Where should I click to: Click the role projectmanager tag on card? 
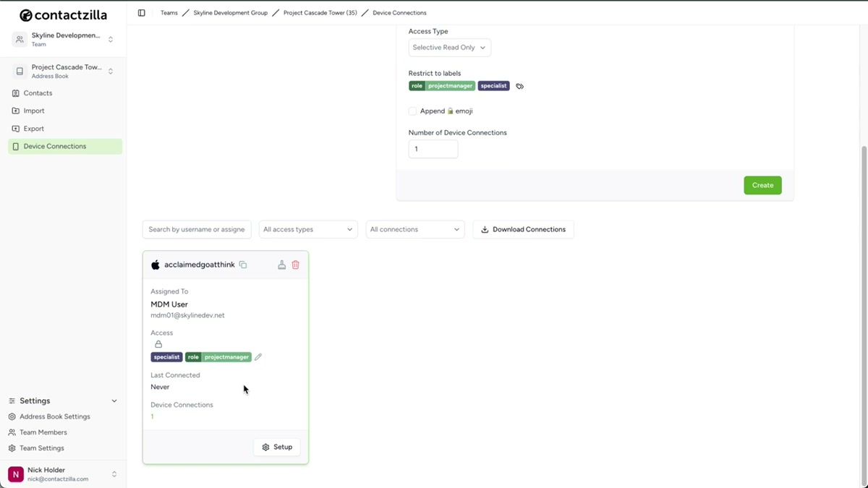tap(218, 357)
